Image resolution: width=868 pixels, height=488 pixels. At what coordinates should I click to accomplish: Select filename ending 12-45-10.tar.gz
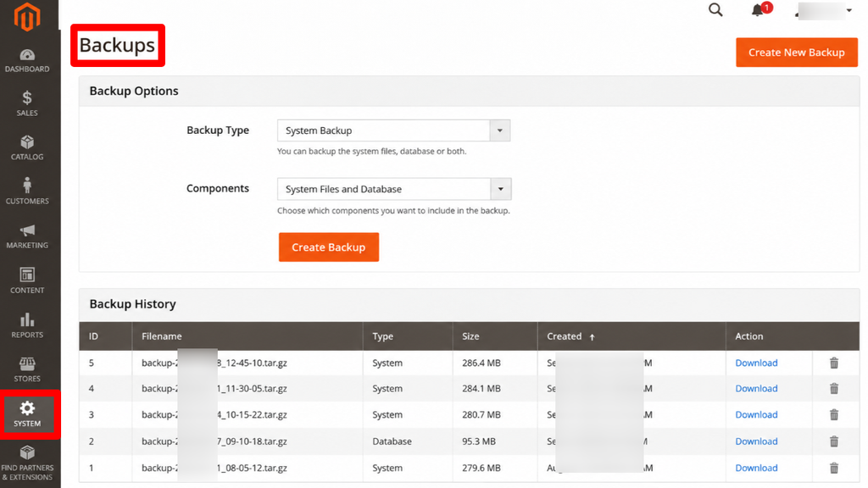coord(214,363)
